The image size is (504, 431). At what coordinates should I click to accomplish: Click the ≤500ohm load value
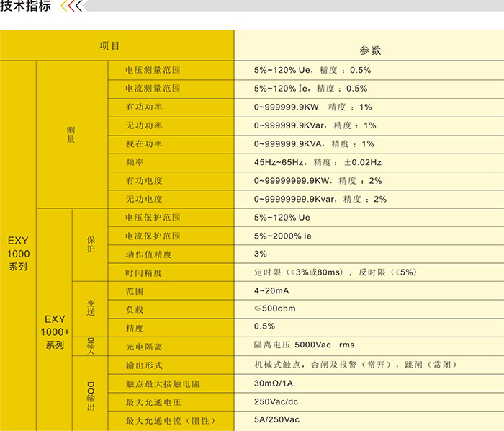pyautogui.click(x=274, y=308)
